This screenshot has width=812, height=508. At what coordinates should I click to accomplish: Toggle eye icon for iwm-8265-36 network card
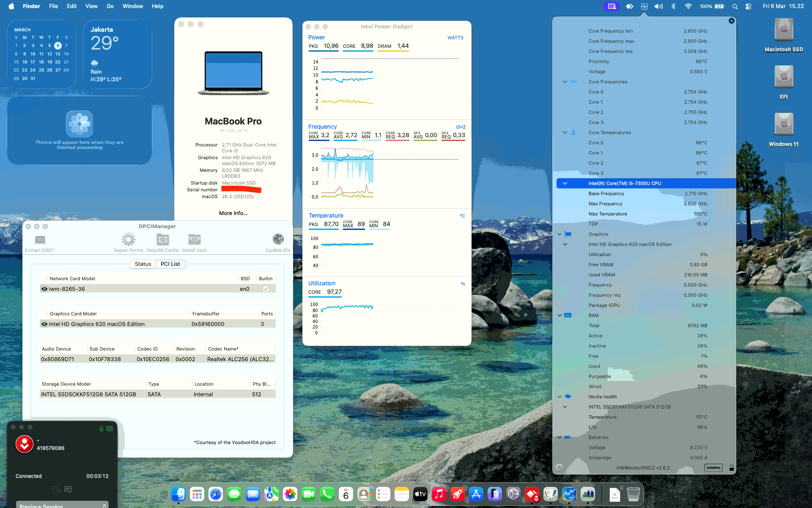tap(44, 289)
